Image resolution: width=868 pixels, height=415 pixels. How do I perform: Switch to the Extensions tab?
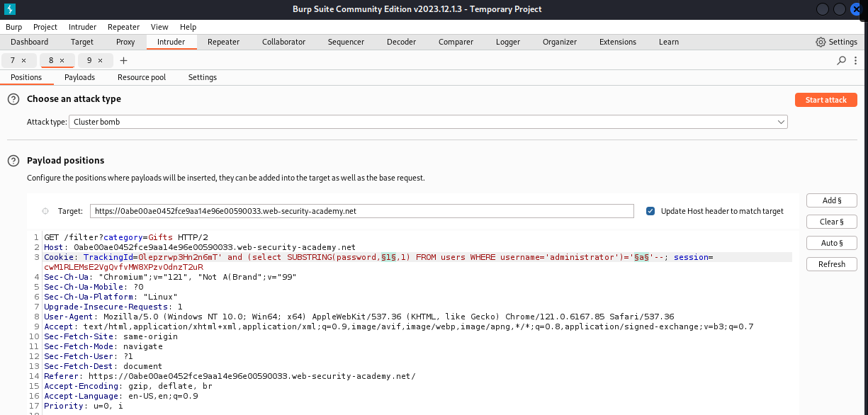(x=618, y=42)
